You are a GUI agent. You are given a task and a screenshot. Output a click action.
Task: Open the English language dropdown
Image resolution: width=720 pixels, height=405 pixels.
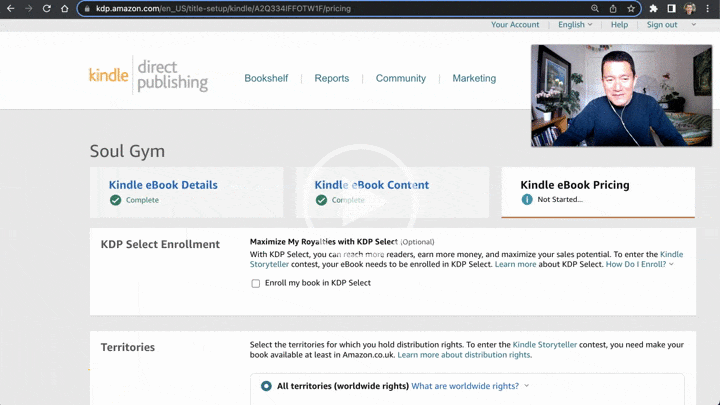575,25
